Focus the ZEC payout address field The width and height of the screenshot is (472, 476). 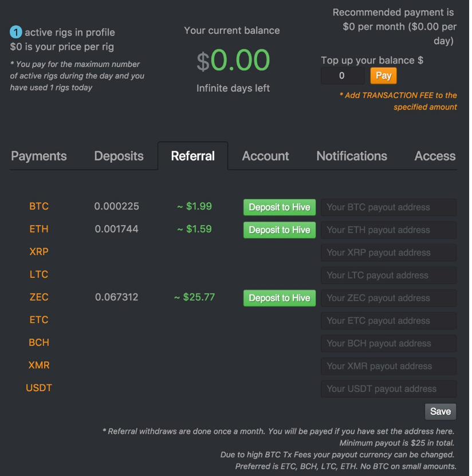tap(388, 298)
